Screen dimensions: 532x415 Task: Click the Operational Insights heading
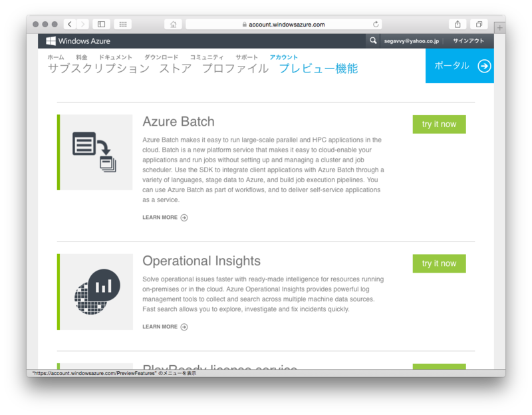(x=201, y=261)
